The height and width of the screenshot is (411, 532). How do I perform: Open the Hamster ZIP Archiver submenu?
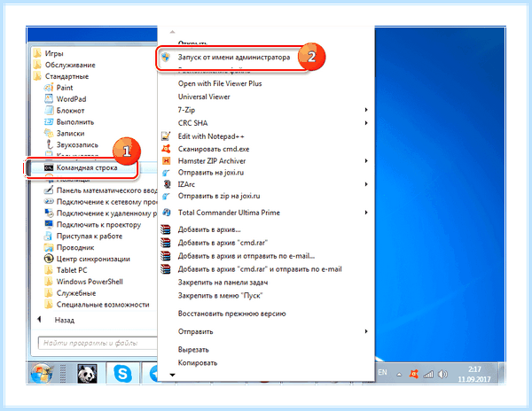click(266, 160)
